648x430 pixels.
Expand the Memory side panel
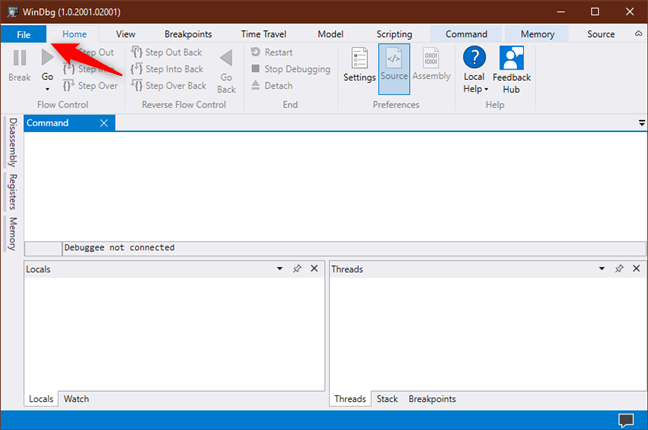13,234
